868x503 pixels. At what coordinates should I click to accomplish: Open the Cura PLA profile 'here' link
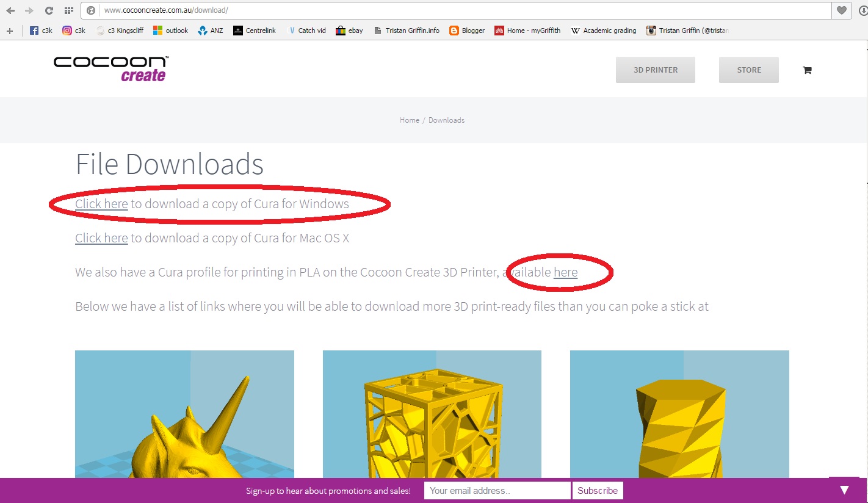pyautogui.click(x=565, y=272)
